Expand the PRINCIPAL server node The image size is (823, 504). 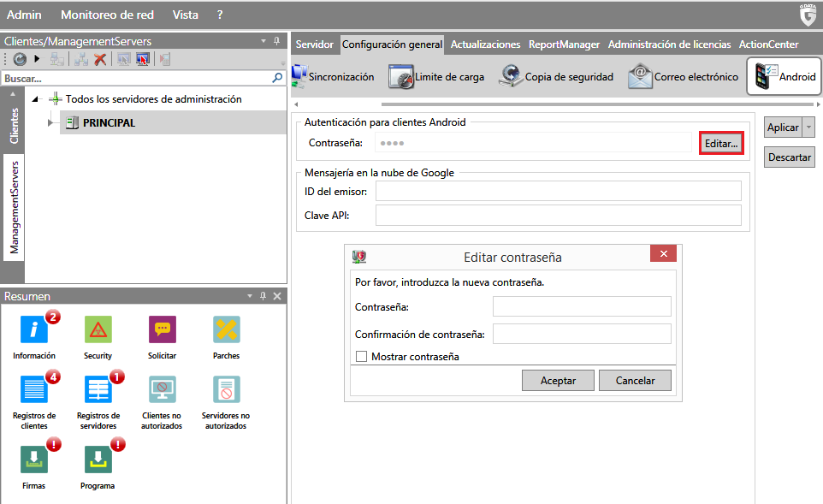coord(50,122)
